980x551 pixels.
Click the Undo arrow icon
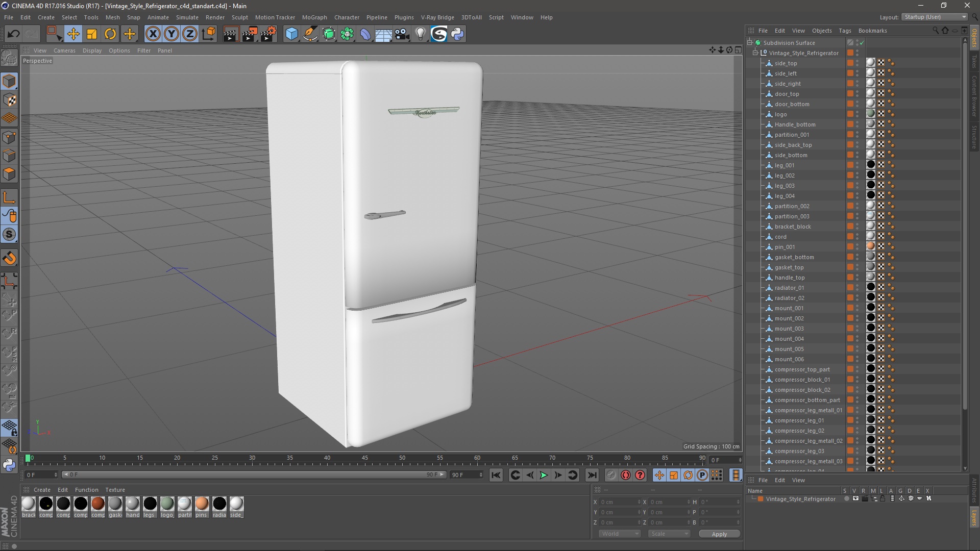coord(14,34)
